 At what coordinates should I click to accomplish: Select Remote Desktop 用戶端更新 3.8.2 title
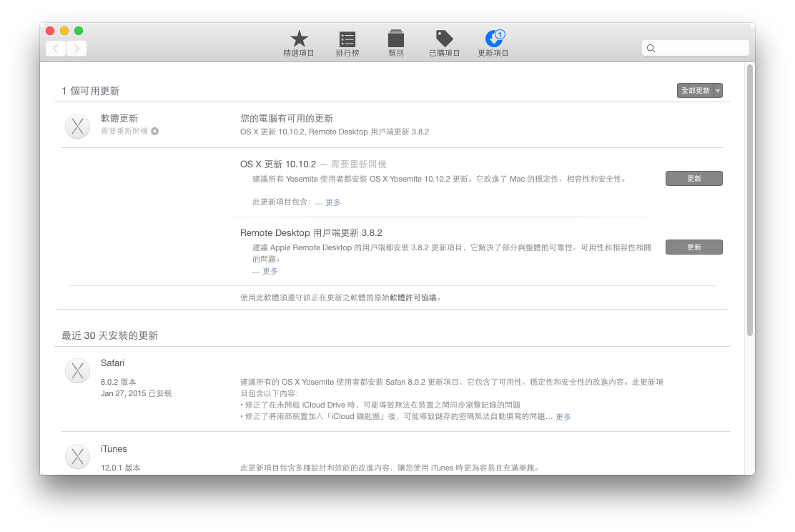pos(311,233)
